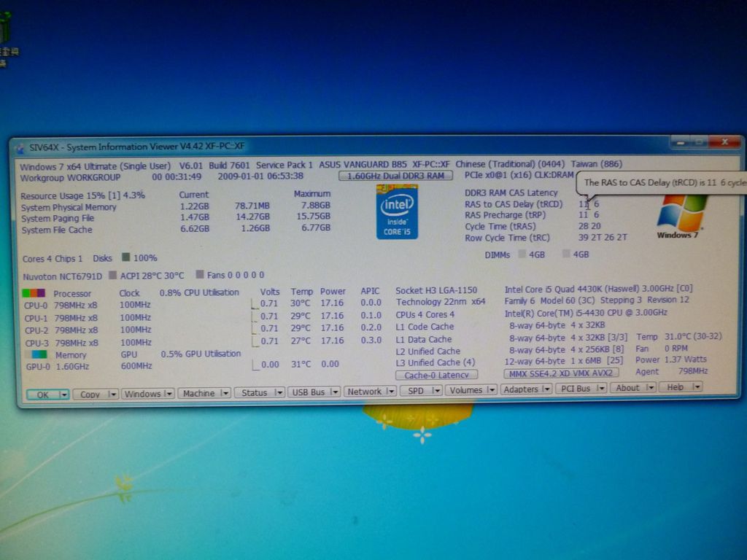747x560 pixels.
Task: Click the Intel Core i5 Quad 4430K line
Action: [598, 289]
